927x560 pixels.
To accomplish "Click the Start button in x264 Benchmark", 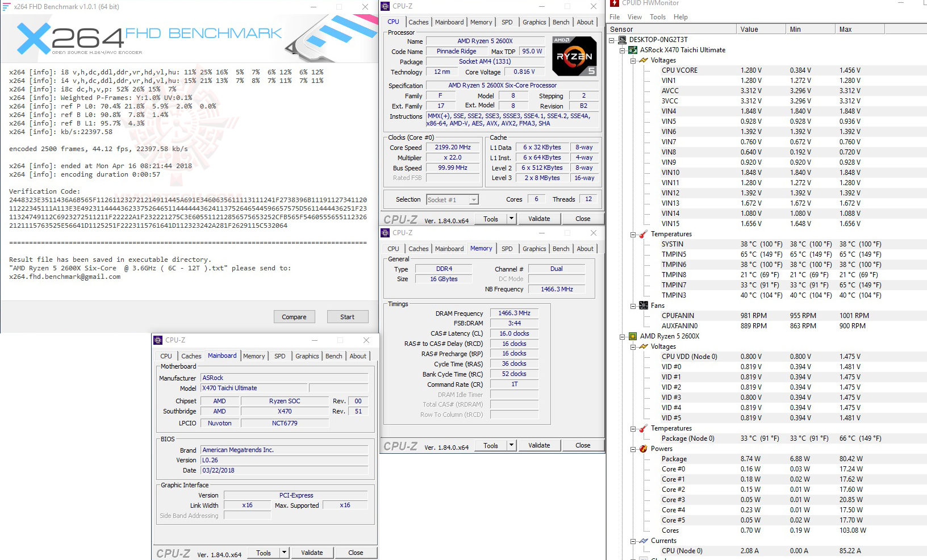I will pyautogui.click(x=347, y=317).
